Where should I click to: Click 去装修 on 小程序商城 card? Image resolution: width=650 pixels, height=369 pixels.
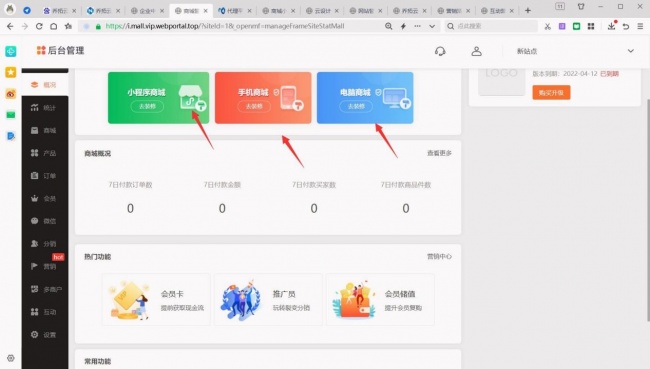point(147,107)
